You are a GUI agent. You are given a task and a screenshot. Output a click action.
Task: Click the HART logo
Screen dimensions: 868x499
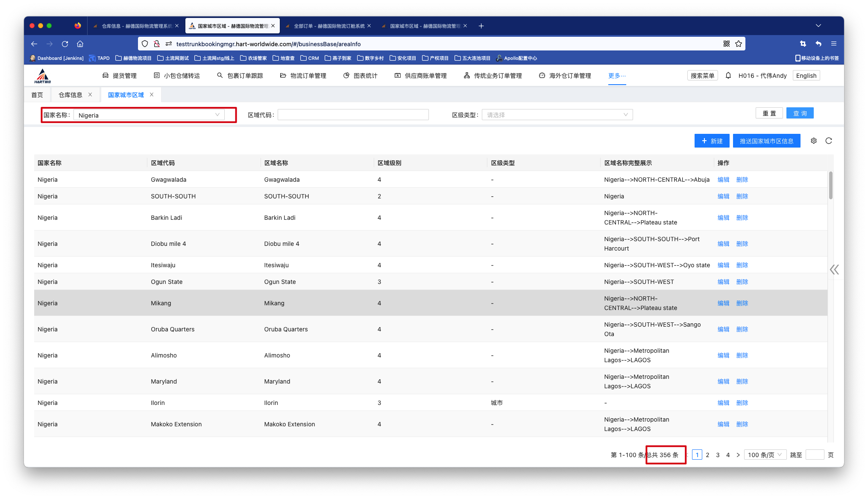(x=42, y=76)
